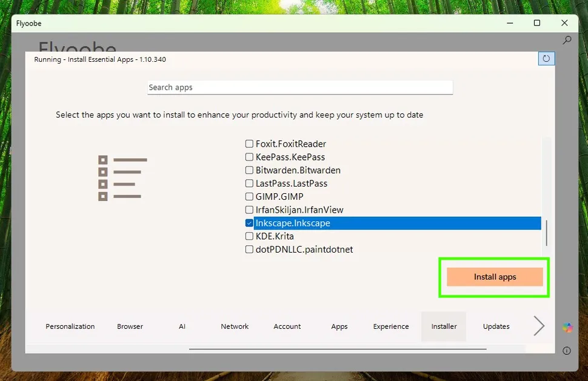588x381 pixels.
Task: Switch to the Updates tab
Action: (x=496, y=326)
